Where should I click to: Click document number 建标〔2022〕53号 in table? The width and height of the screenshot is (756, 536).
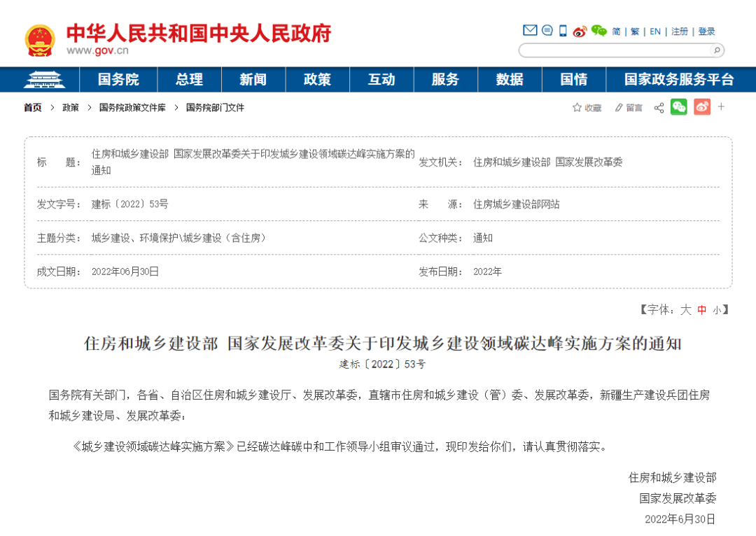point(129,204)
